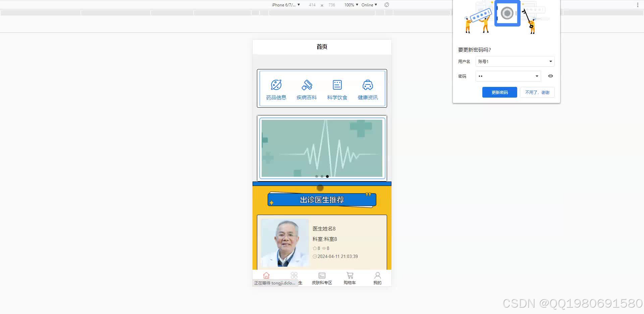Click the 2024-04-11 21:03:39 timestamp
644x314 pixels.
pos(338,256)
